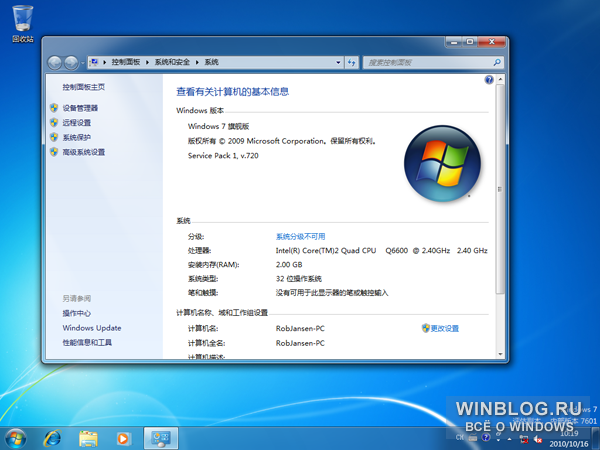The image size is (600, 450).
Task: Click the Show desktop button in the taskbar corner
Action: 596,439
